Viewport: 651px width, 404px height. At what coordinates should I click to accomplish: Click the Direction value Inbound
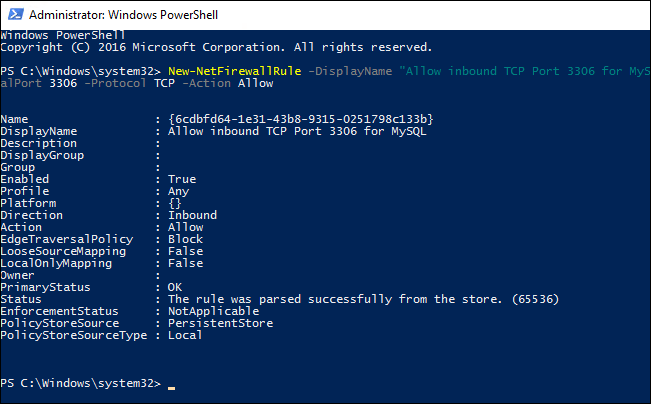click(x=192, y=215)
